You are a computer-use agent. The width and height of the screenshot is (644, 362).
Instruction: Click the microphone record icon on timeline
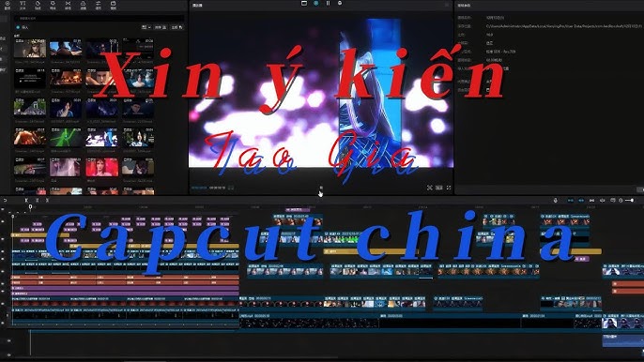point(556,201)
